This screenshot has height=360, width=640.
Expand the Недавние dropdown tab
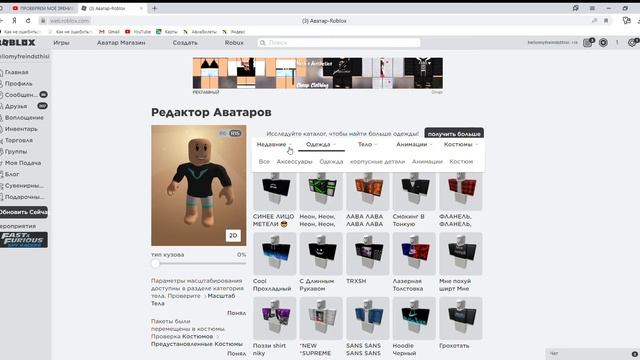coord(274,144)
